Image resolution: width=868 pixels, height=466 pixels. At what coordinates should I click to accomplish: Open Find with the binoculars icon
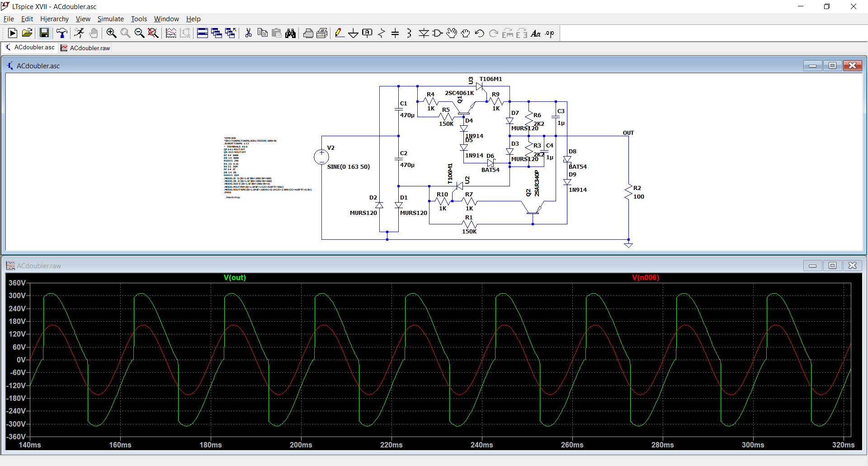pos(291,33)
